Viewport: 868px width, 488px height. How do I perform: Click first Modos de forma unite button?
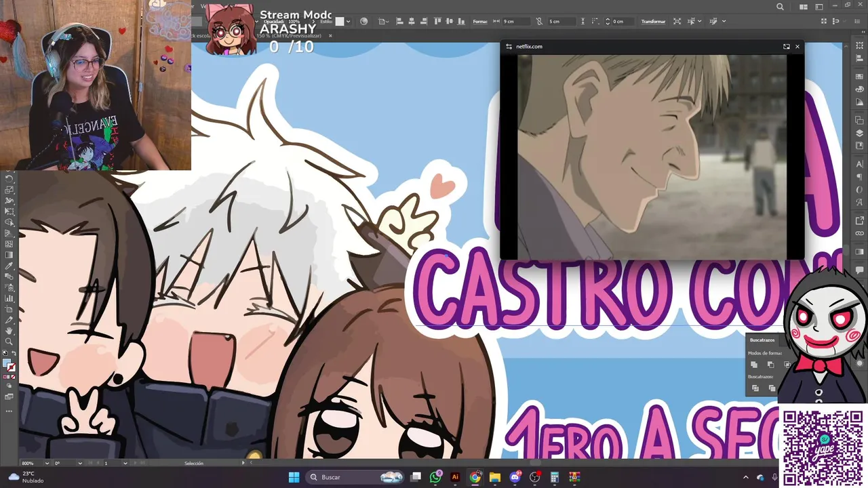(754, 365)
